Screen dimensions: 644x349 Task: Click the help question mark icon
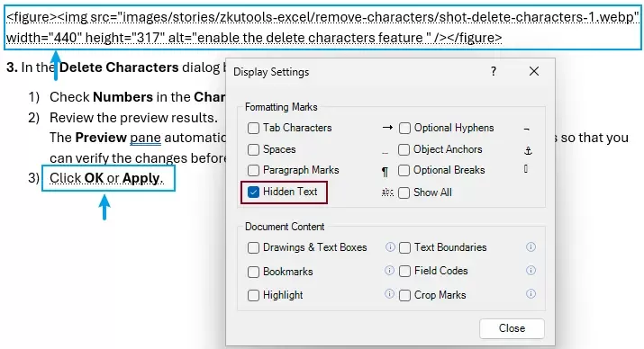coord(494,71)
